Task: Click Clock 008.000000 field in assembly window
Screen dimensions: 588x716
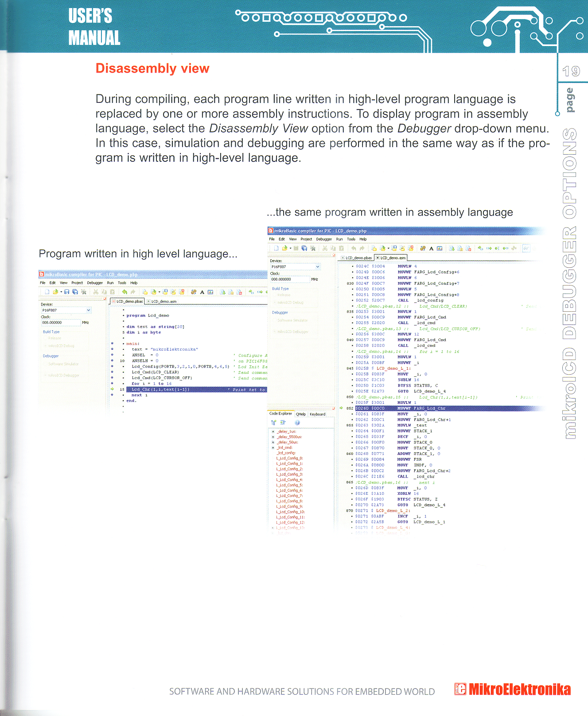Action: tap(290, 279)
